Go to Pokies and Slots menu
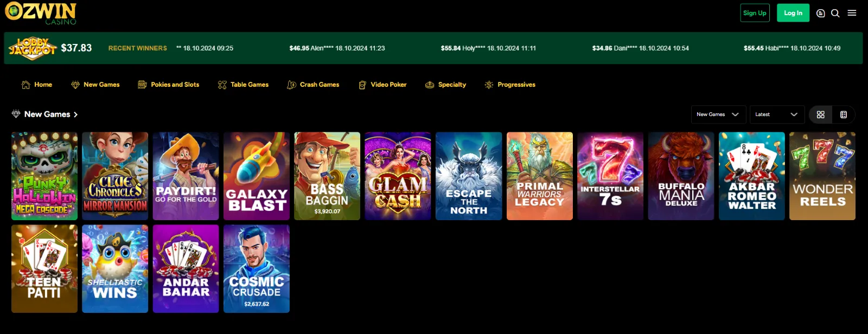The width and height of the screenshot is (868, 334). [169, 85]
